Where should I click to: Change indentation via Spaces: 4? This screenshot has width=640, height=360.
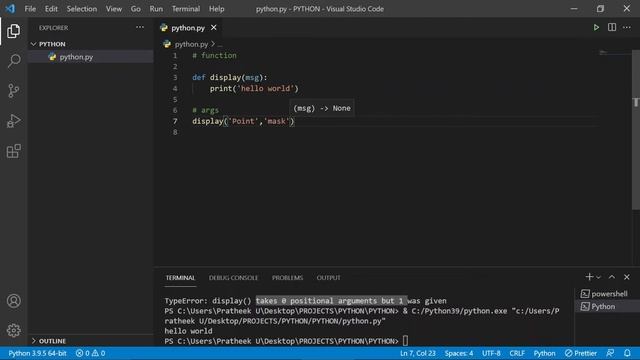[459, 353]
